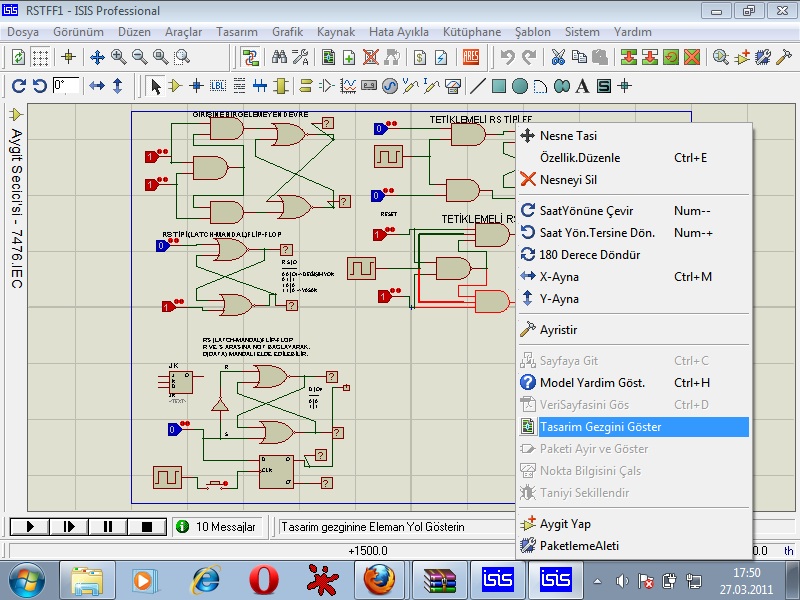Screen dimensions: 800x600
Task: Click the zoom to area icon
Action: click(182, 57)
